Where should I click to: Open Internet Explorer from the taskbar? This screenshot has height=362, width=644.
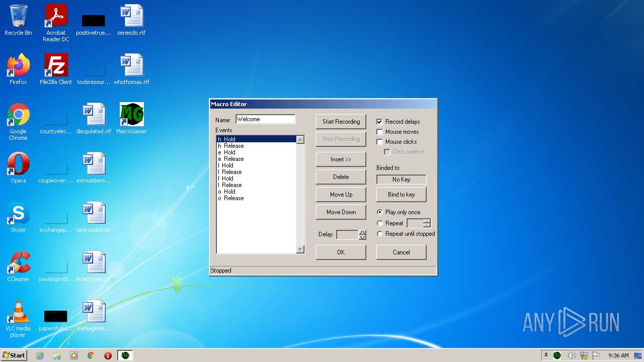pos(40,355)
